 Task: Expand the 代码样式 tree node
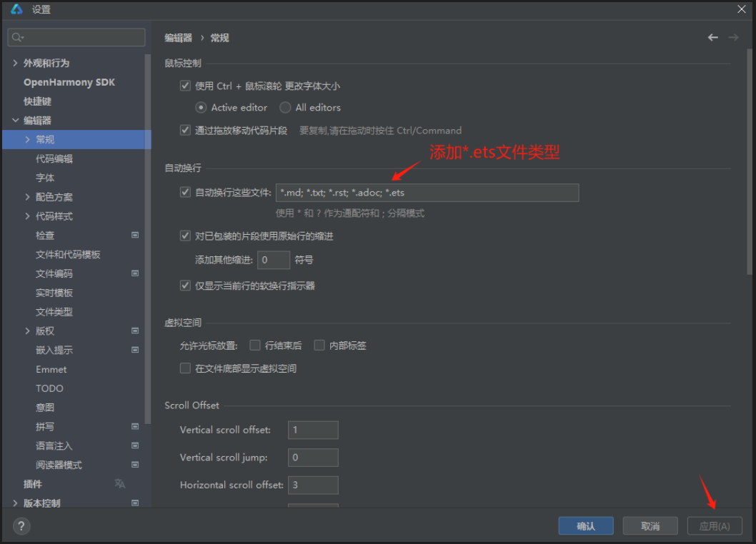click(27, 216)
